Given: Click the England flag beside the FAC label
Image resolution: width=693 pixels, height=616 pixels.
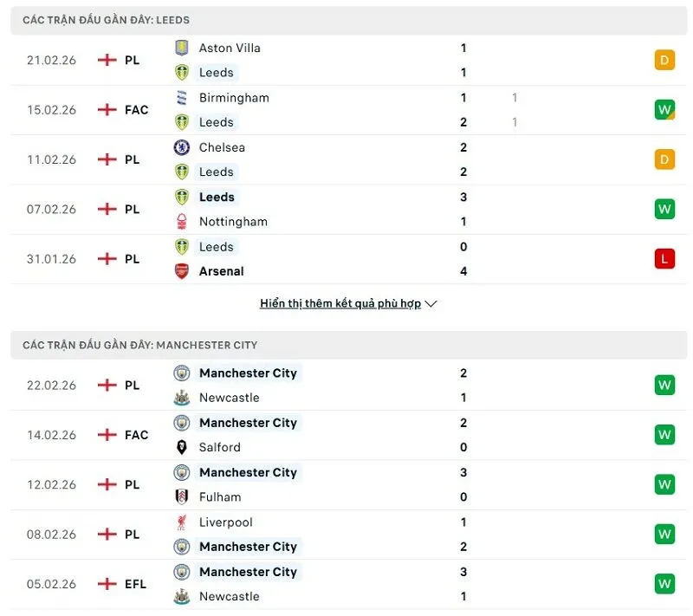Looking at the screenshot, I should [106, 110].
